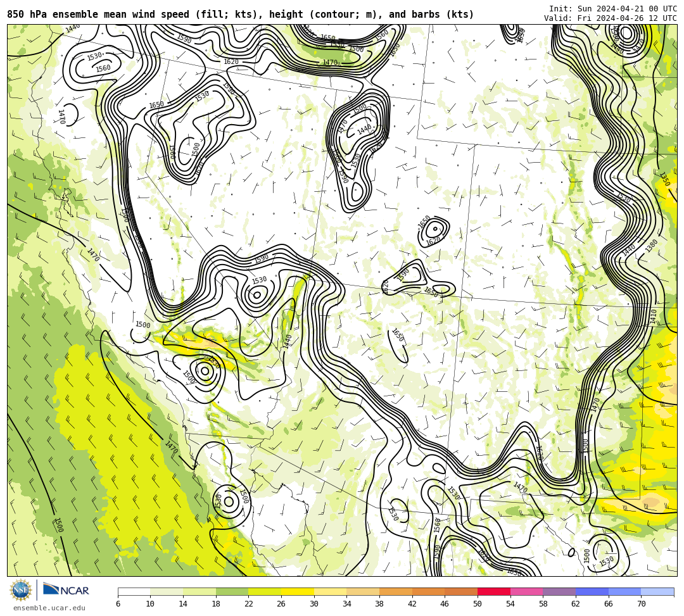Click the 1350 height contour label

(x=664, y=179)
